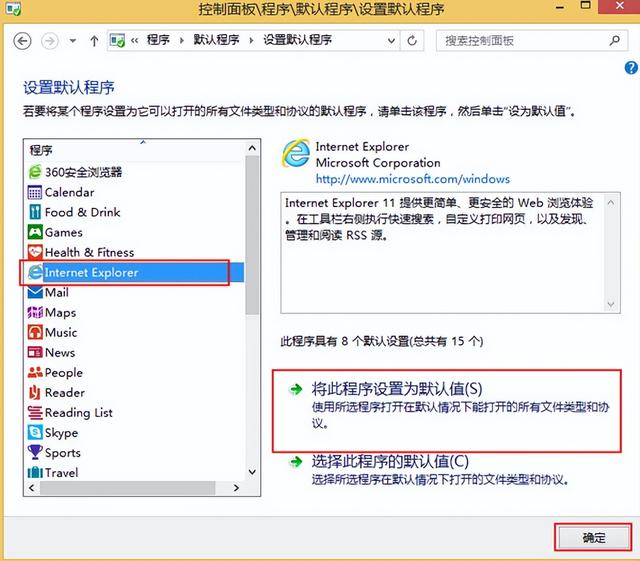Click the 程序 column header sort arrow
The image size is (640, 561).
[143, 142]
